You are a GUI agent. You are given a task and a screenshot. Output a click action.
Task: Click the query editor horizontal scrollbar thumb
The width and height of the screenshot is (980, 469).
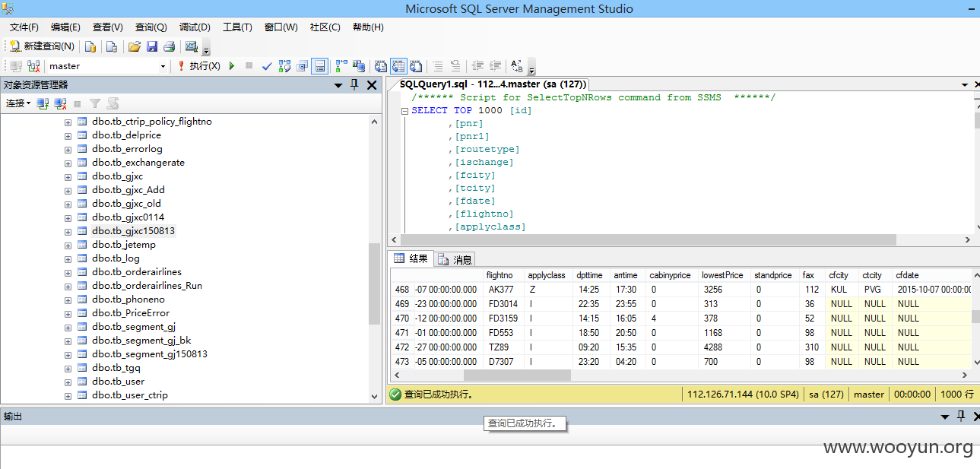tap(648, 240)
